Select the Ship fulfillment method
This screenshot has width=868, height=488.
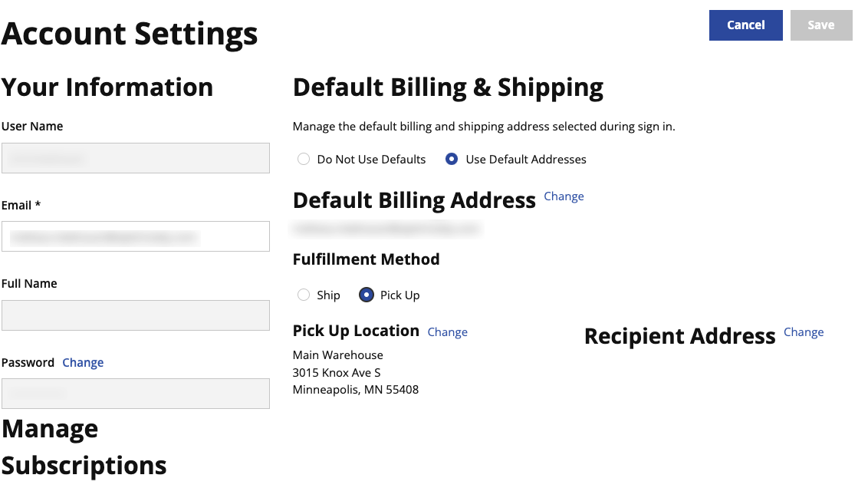pos(304,295)
